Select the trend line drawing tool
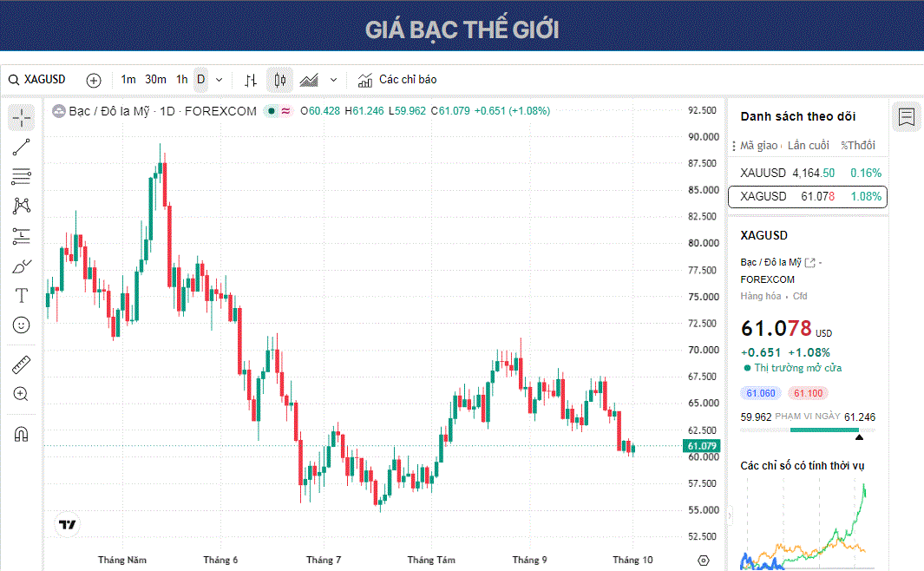Image resolution: width=924 pixels, height=571 pixels. (21, 148)
